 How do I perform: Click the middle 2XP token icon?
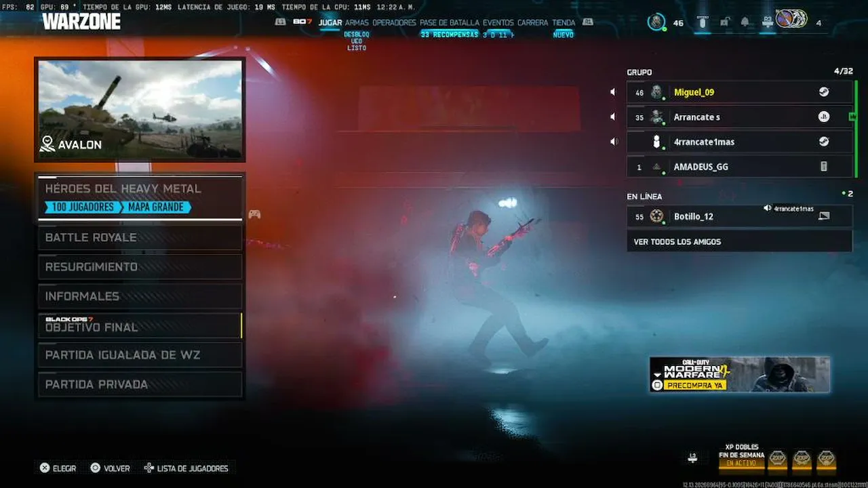tap(802, 460)
